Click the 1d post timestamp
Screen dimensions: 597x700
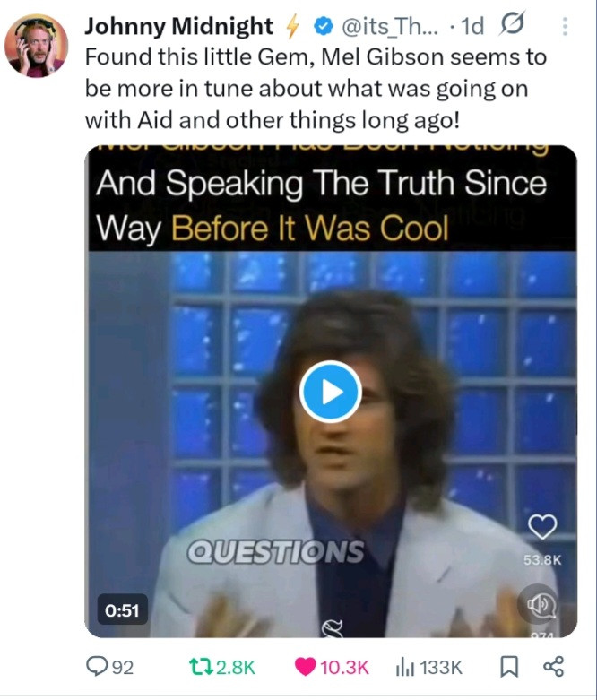pos(472,26)
